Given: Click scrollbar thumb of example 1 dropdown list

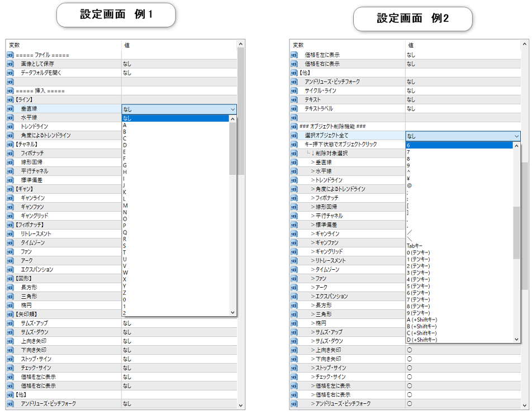Looking at the screenshot, I should 232,149.
